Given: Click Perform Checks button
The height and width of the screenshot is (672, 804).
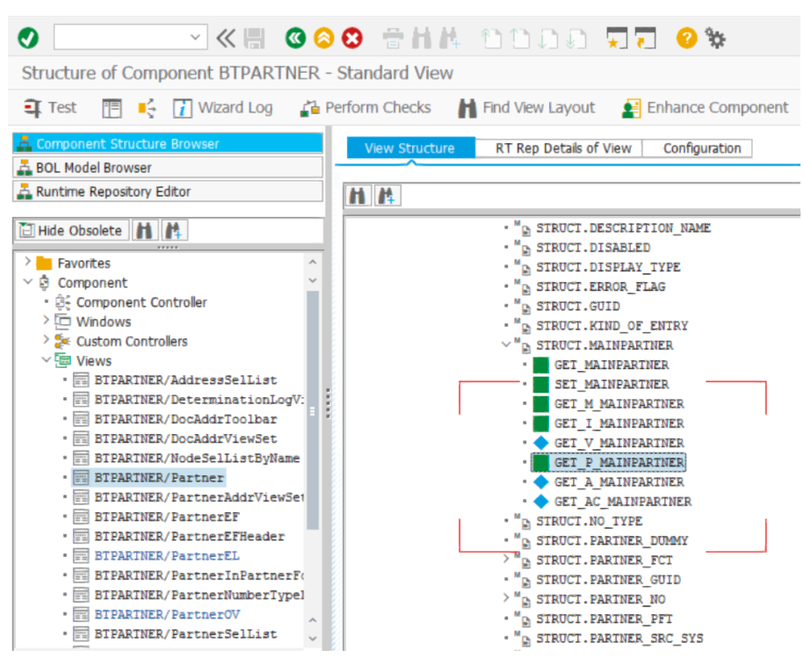Looking at the screenshot, I should (366, 108).
